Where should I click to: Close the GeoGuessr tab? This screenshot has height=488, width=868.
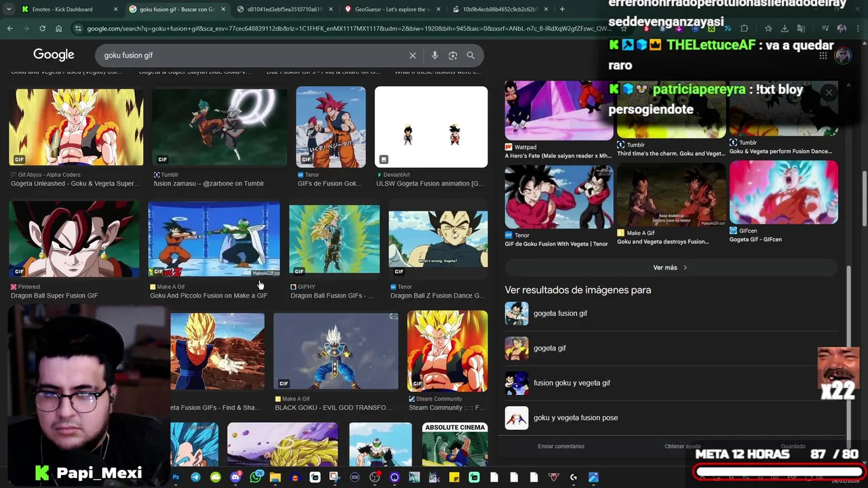coord(438,9)
